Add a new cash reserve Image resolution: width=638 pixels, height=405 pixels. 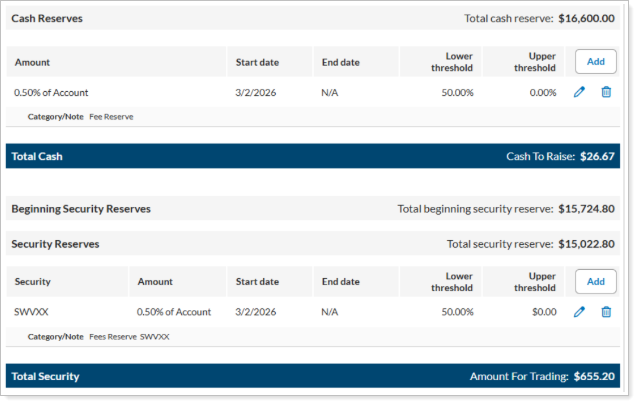596,62
